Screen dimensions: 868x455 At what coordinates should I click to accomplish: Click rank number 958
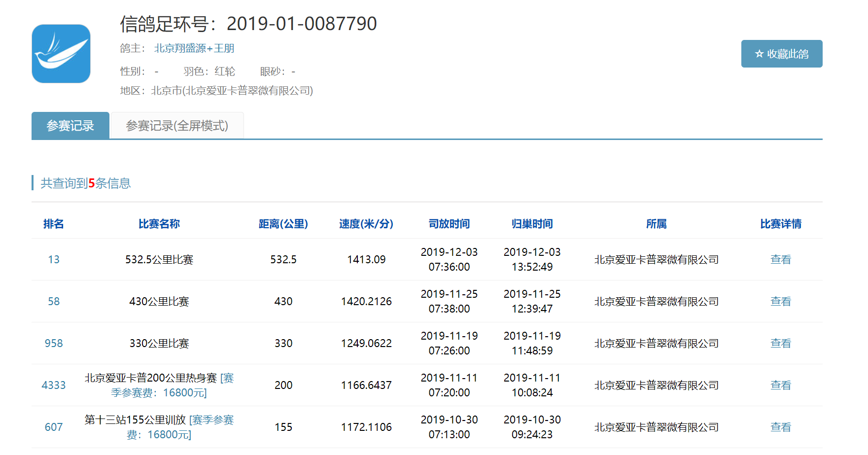coord(54,343)
